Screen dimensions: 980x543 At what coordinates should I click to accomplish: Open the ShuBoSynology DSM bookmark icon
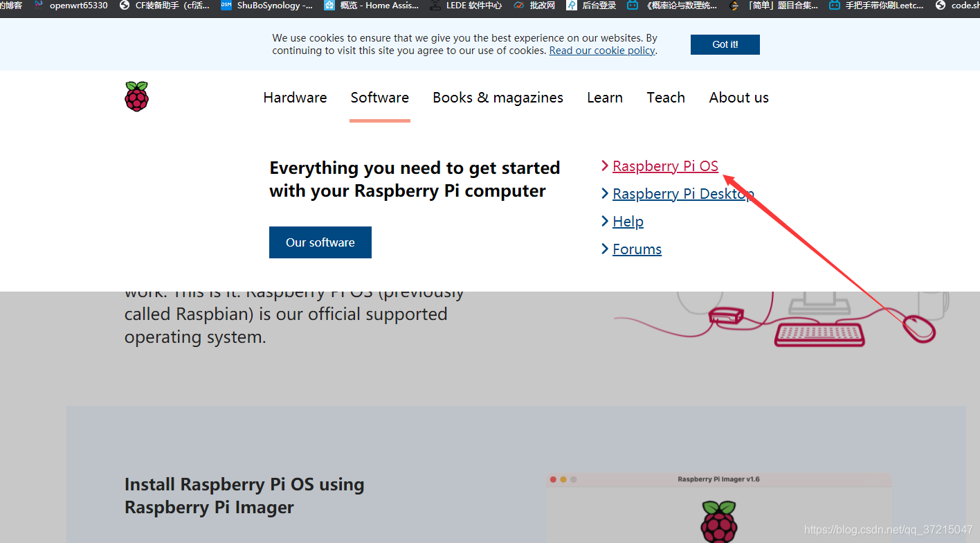226,5
